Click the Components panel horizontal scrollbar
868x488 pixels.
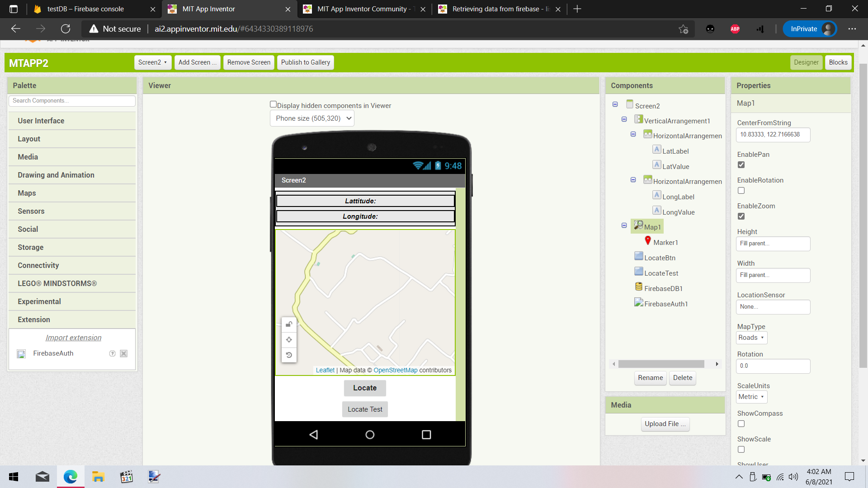click(x=661, y=364)
